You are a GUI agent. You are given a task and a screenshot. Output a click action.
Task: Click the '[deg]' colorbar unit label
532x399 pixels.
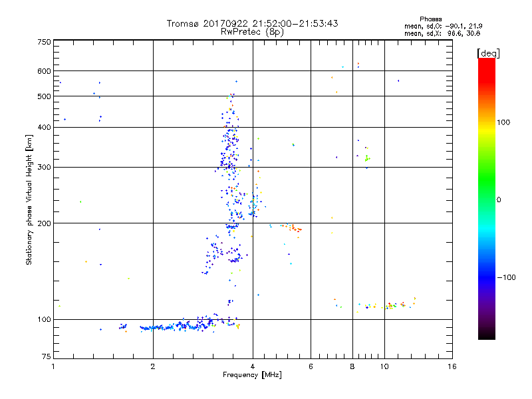click(488, 53)
